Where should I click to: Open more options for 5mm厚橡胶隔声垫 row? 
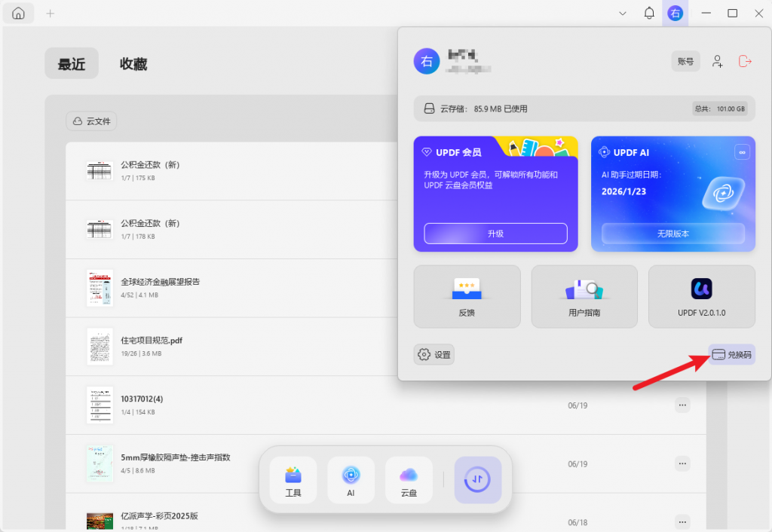(682, 463)
